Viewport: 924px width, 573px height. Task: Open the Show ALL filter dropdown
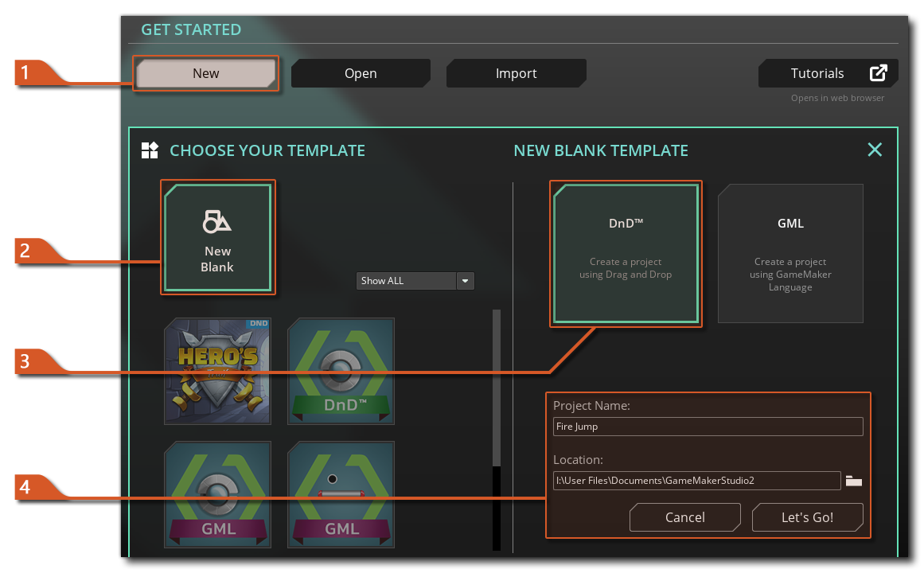click(x=415, y=281)
